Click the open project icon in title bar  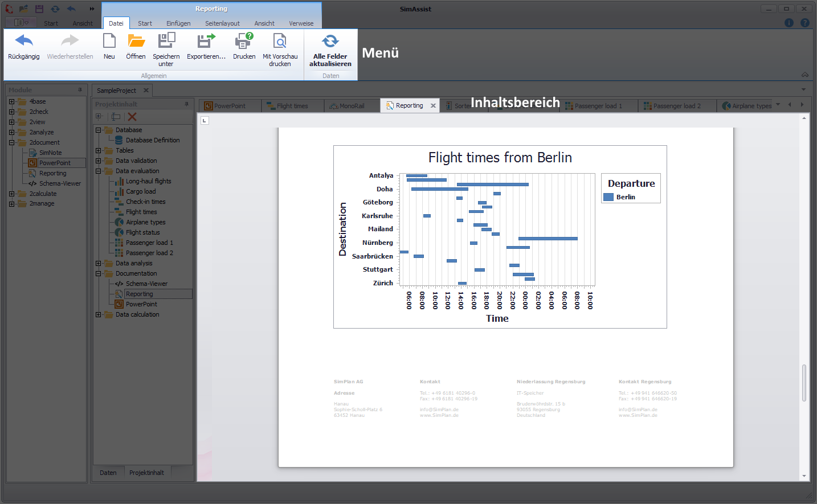24,9
